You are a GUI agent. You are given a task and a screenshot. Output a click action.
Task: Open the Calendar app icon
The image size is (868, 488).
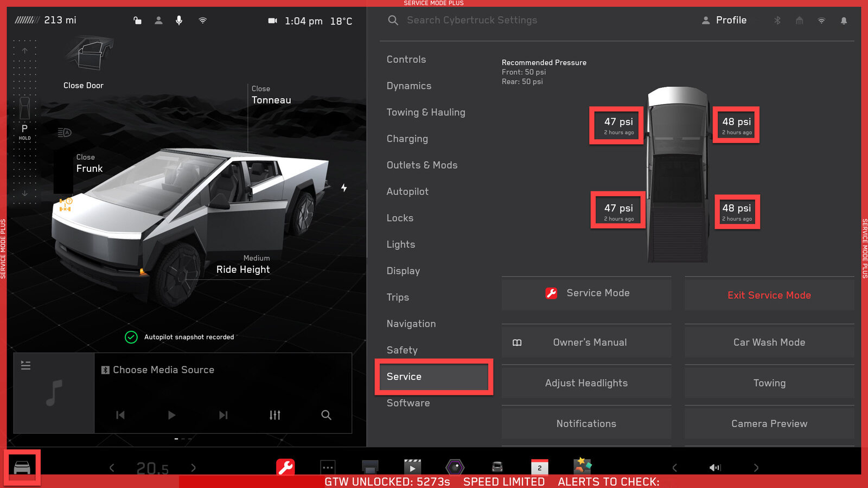point(539,467)
